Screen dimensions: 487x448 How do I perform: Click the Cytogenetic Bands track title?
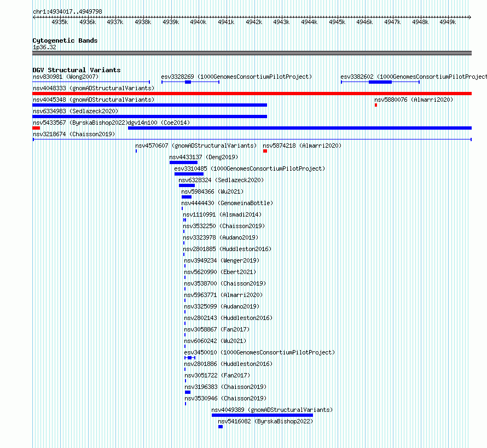[65, 40]
